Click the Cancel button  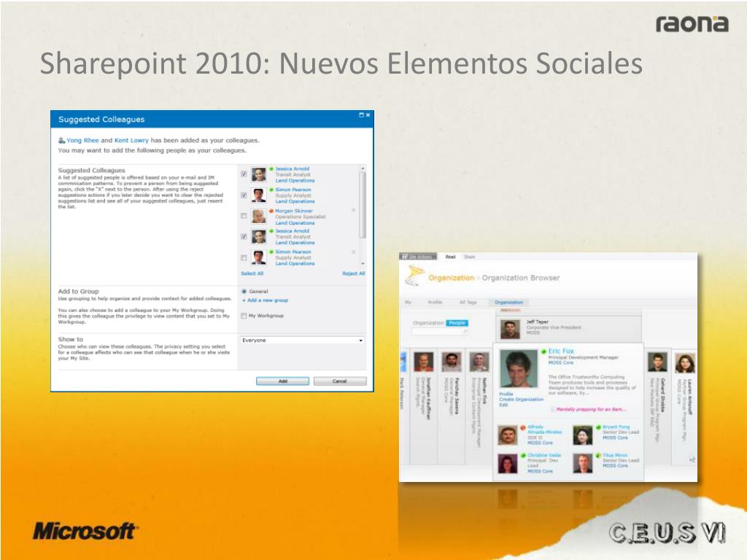click(340, 381)
